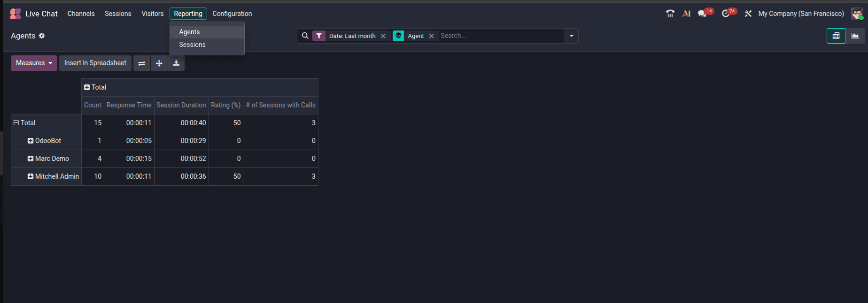The width and height of the screenshot is (868, 303).
Task: Open the Measures dropdown
Action: click(x=34, y=63)
